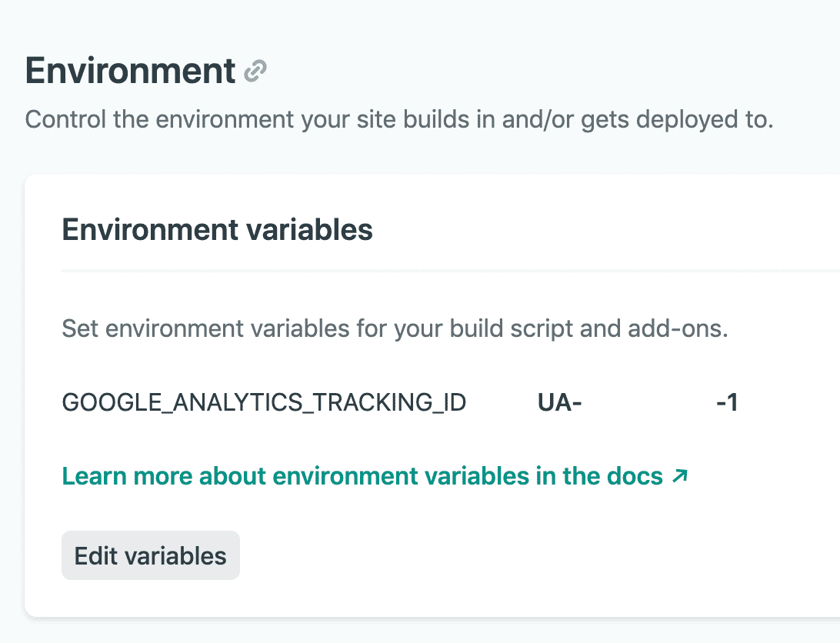Click empty card space right of Edit variables
The width and height of the screenshot is (840, 643).
[500, 556]
